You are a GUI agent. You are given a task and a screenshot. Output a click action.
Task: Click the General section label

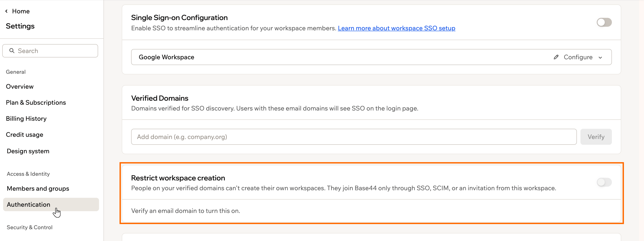[x=16, y=72]
